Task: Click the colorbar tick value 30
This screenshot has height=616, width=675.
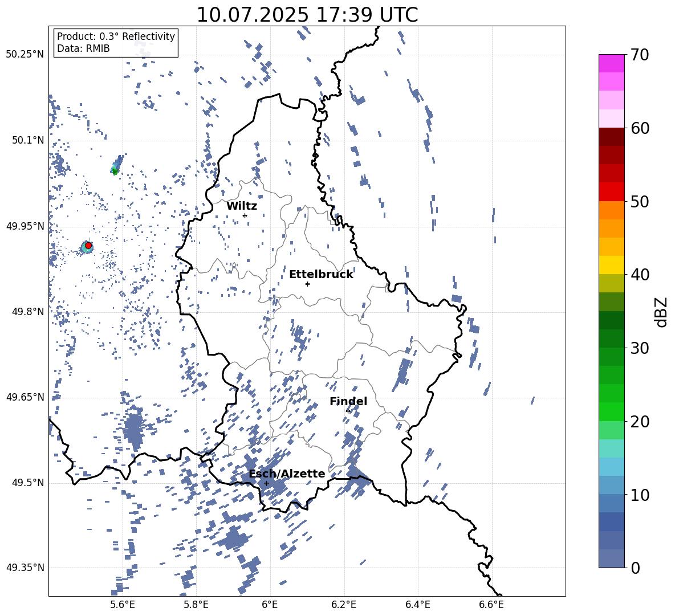Action: [640, 348]
